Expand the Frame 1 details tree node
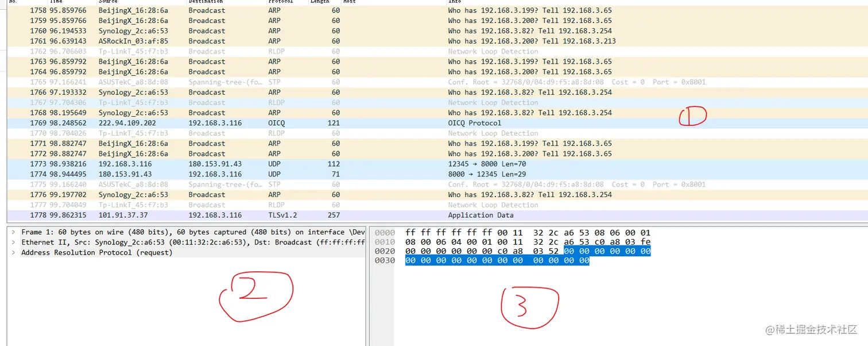The width and height of the screenshot is (868, 346). click(13, 232)
